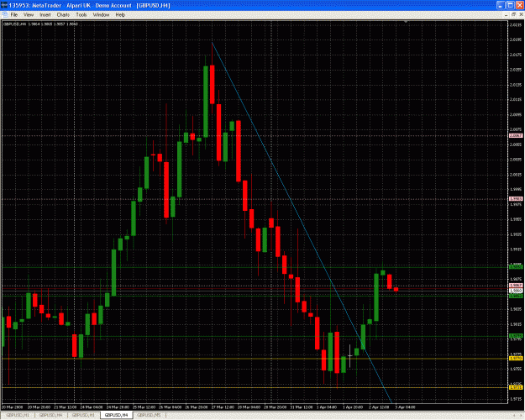Close the MetaTrader application window

[519, 5]
